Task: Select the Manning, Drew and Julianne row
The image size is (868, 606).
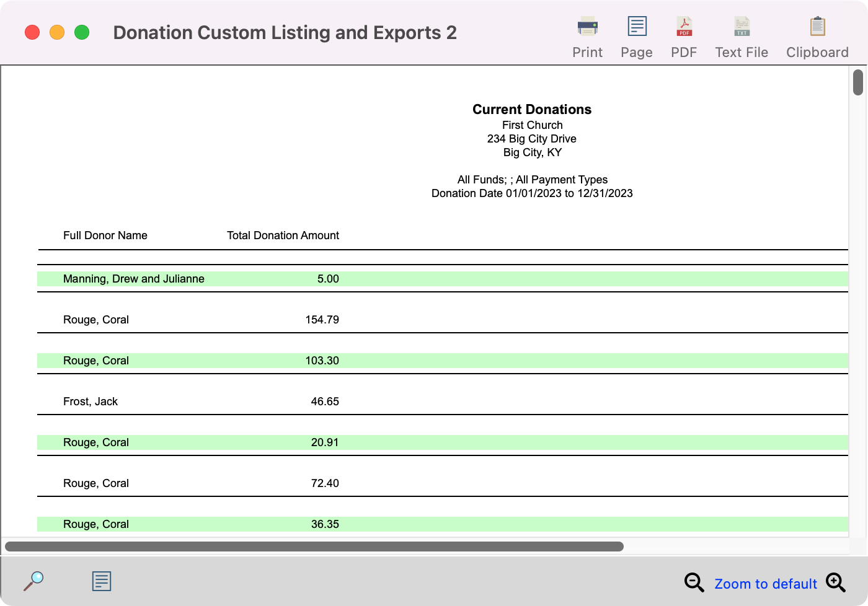Action: (x=134, y=279)
